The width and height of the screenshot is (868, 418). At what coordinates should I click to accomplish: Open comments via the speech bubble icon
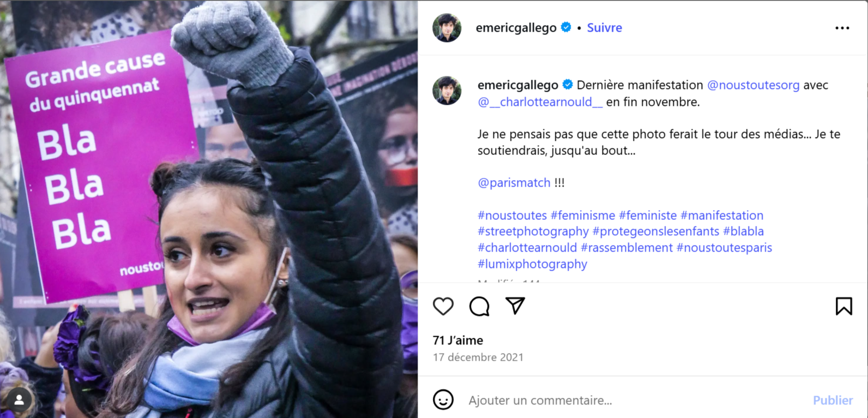(x=479, y=307)
